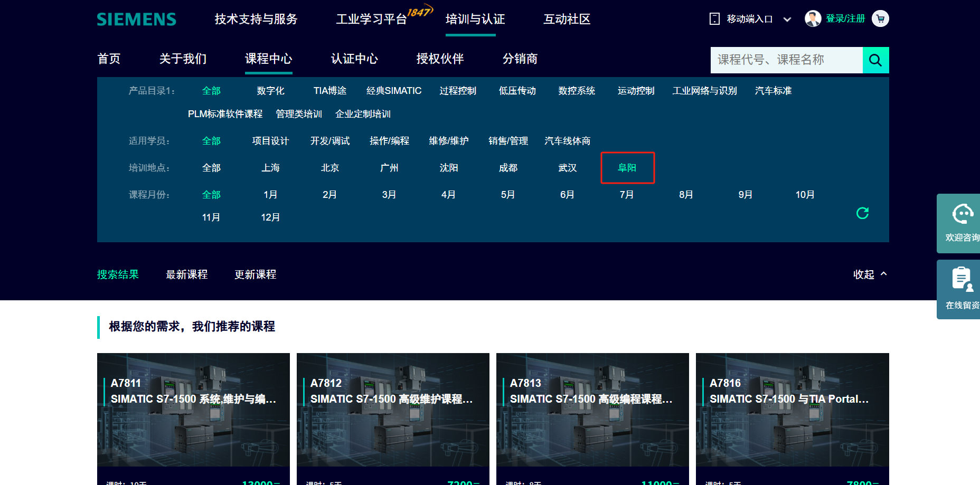Filter product catalog by 低压传动

tap(517, 91)
